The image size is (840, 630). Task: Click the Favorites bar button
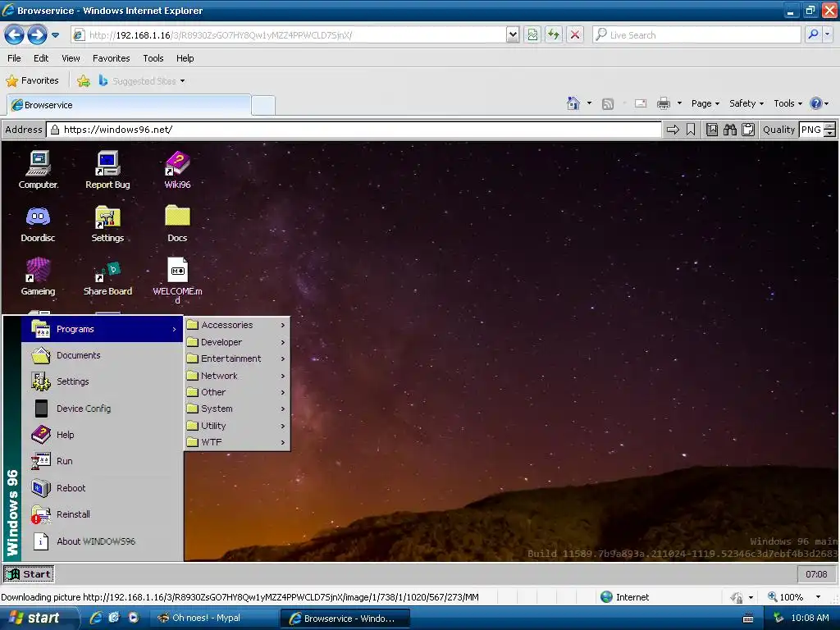(x=33, y=81)
